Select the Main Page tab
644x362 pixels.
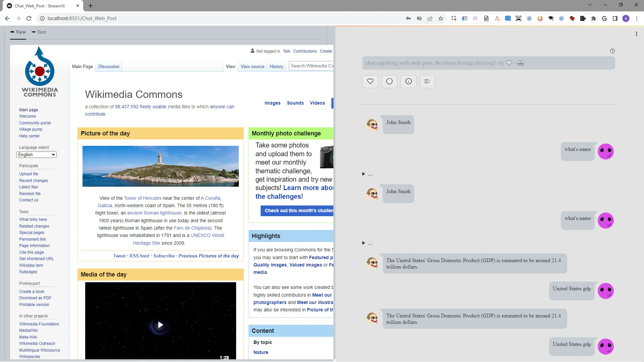pos(83,66)
